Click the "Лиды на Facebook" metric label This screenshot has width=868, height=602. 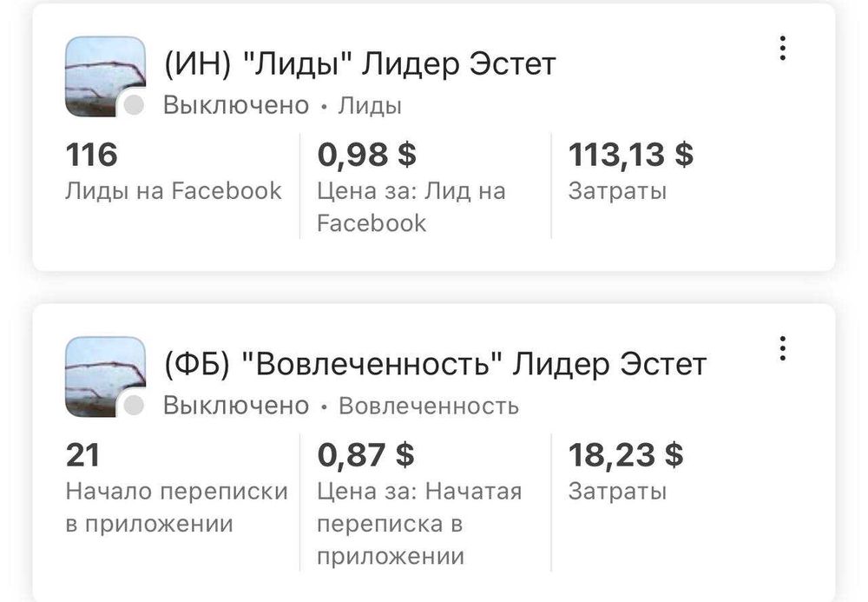tap(174, 190)
